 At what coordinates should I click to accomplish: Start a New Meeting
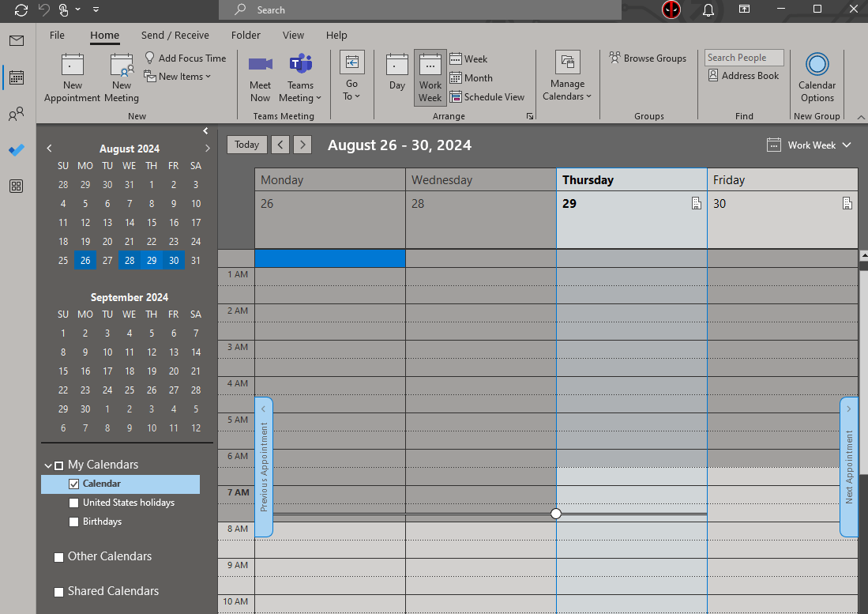(121, 75)
